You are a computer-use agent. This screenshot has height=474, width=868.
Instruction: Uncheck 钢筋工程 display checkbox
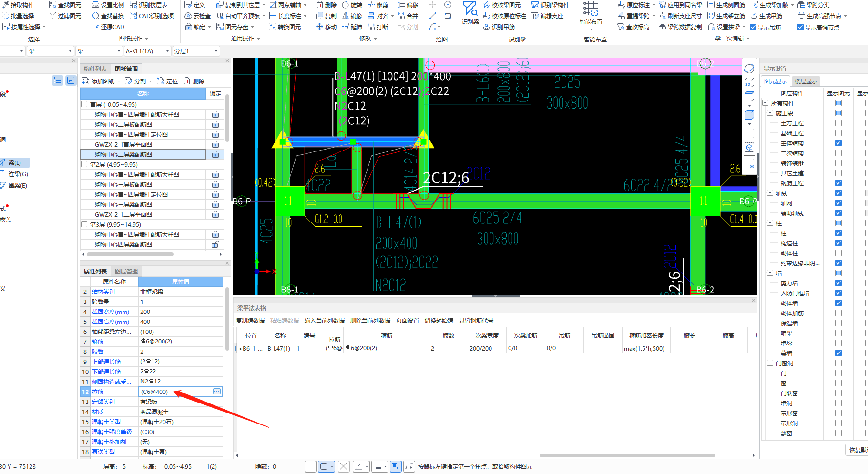pos(838,183)
